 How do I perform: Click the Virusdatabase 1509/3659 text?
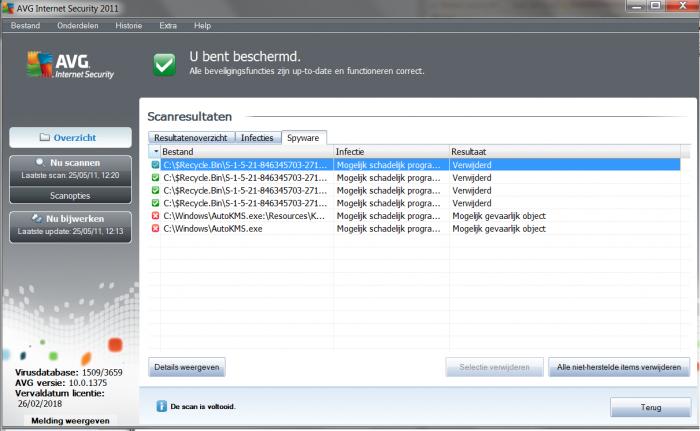69,372
